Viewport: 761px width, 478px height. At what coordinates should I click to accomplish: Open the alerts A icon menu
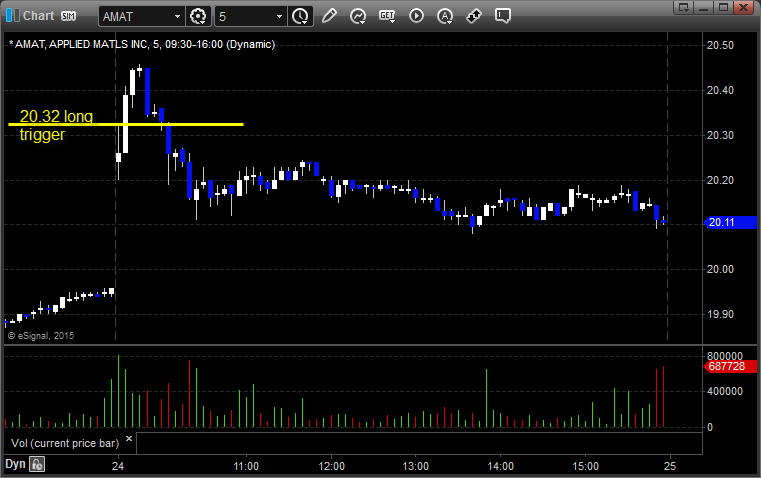(445, 16)
